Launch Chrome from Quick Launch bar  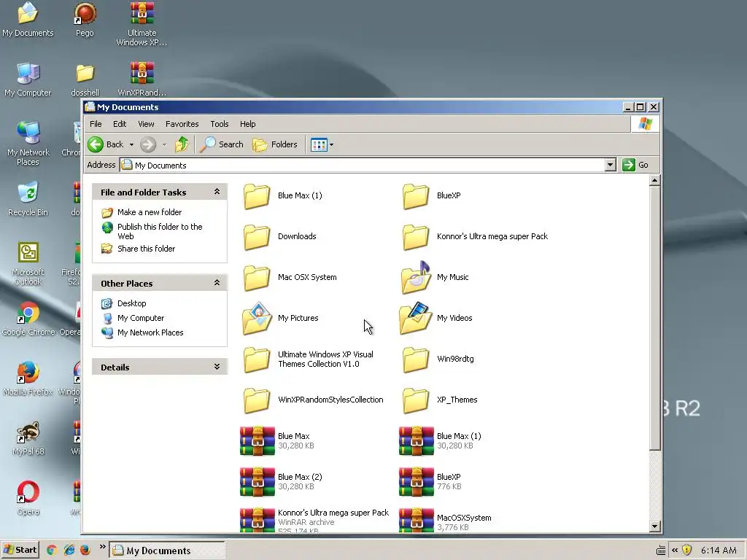coord(52,550)
